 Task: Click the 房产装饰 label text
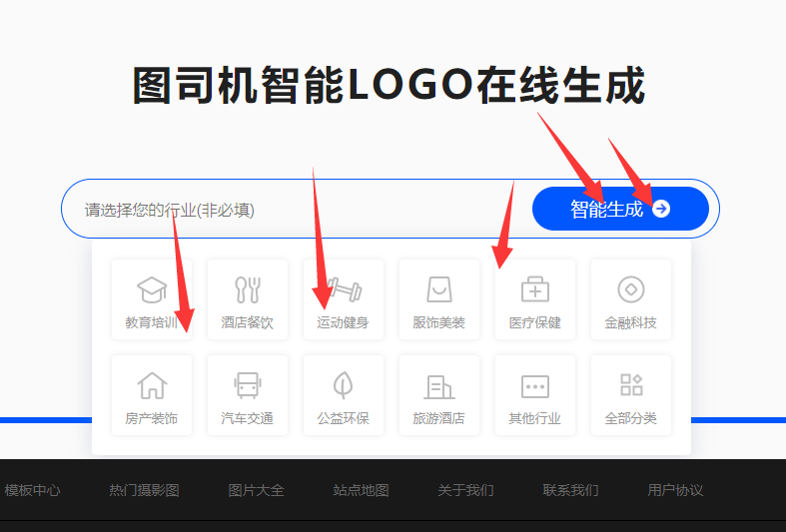[152, 418]
